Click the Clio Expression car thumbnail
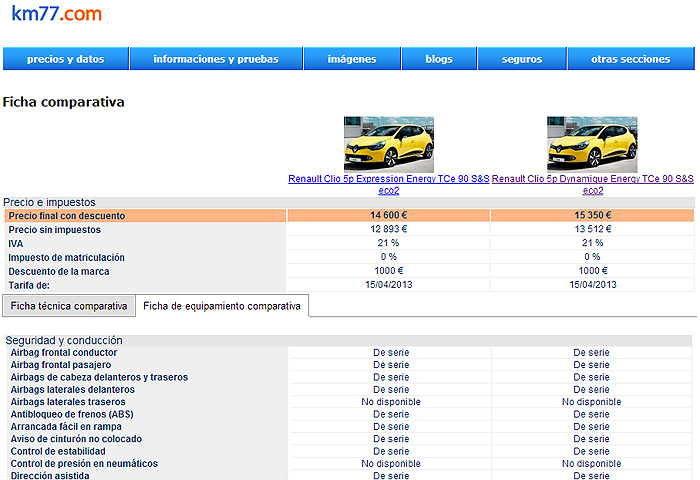Image resolution: width=700 pixels, height=480 pixels. 389,144
